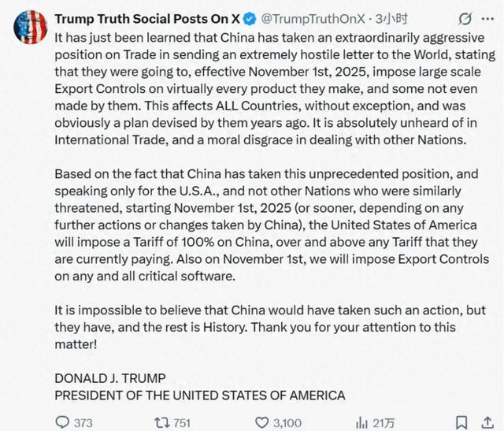Image resolution: width=504 pixels, height=431 pixels.
Task: Open the more options ellipsis menu
Action: 490,17
